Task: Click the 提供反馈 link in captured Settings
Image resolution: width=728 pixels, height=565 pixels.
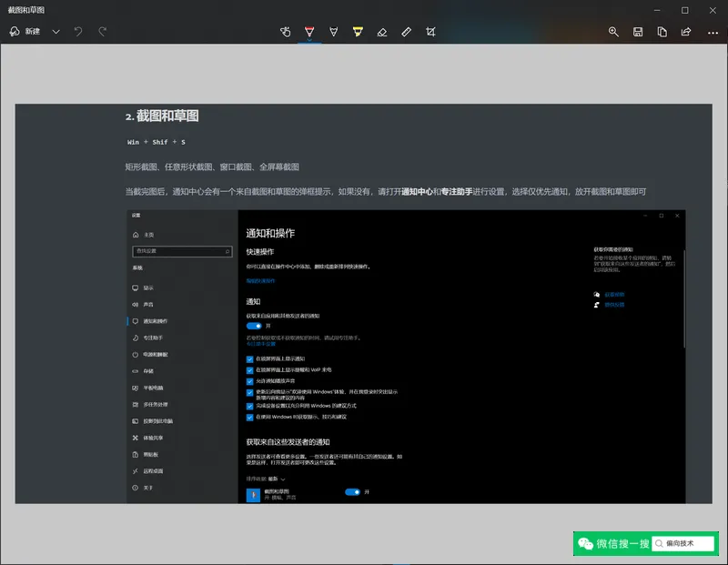Action: click(x=614, y=305)
